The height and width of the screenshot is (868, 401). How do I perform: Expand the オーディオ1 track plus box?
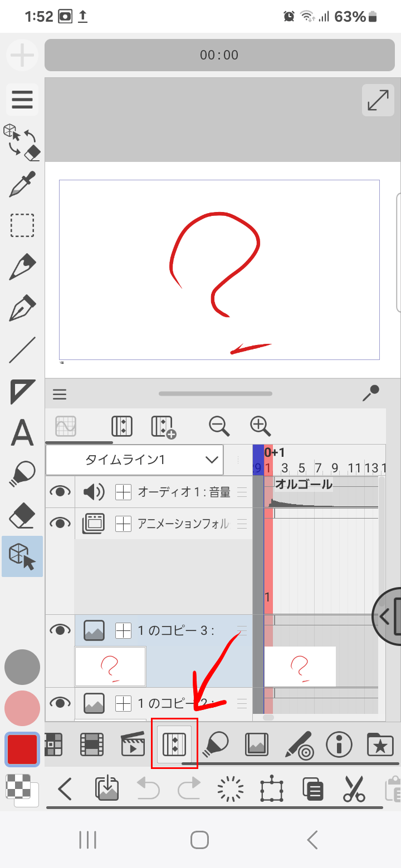tap(123, 491)
